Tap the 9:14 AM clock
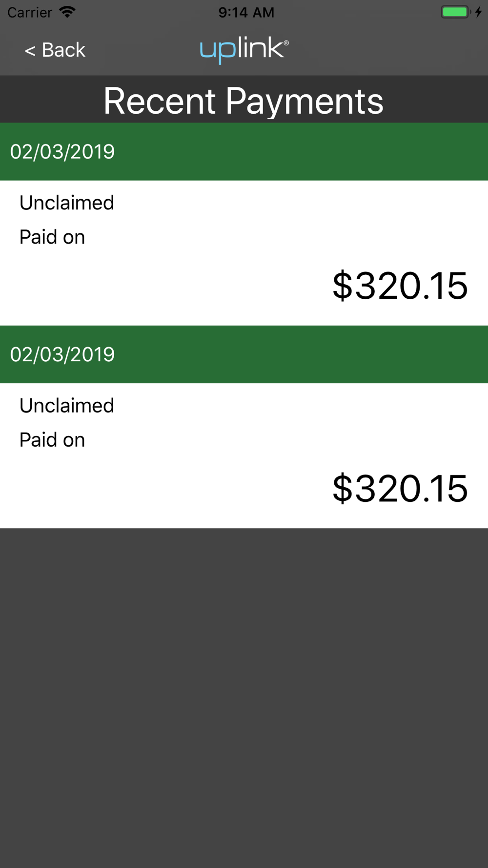Viewport: 488px width, 868px height. point(246,12)
